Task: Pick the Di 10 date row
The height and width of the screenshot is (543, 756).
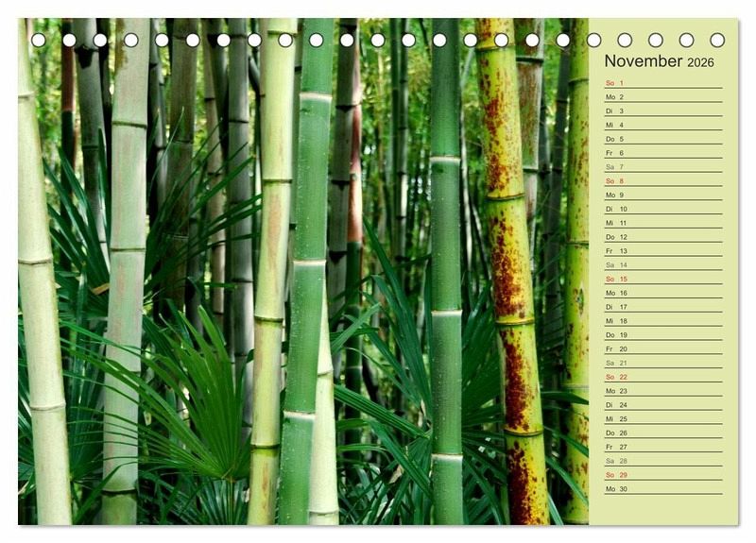Action: (661, 209)
